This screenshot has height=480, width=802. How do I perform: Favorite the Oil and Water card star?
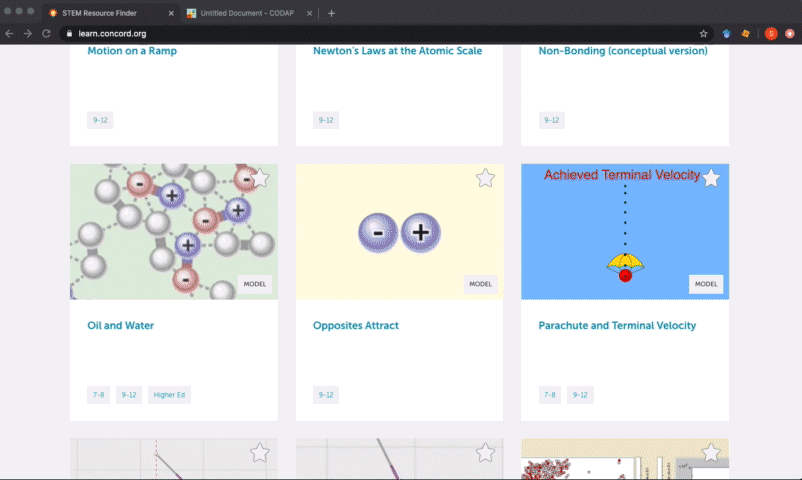coord(260,178)
